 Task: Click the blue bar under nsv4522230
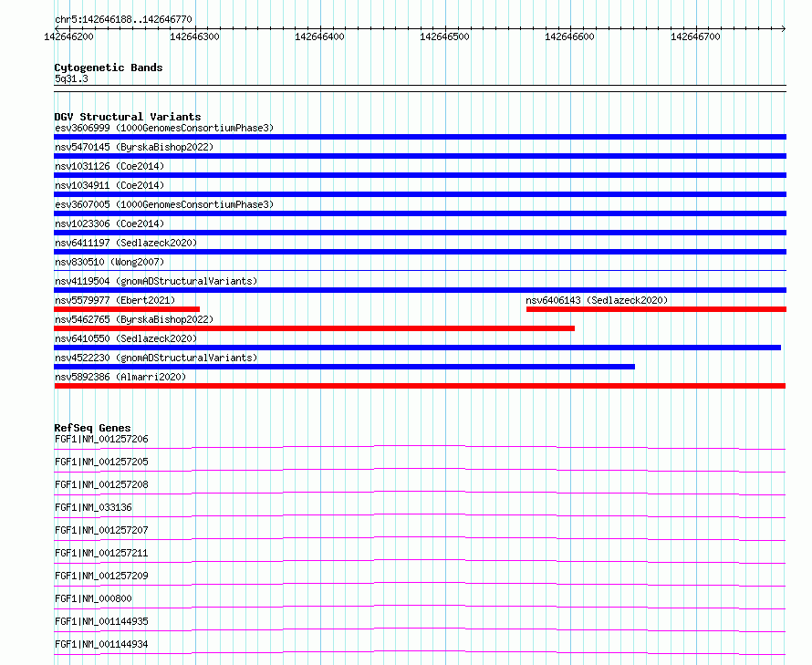[344, 367]
